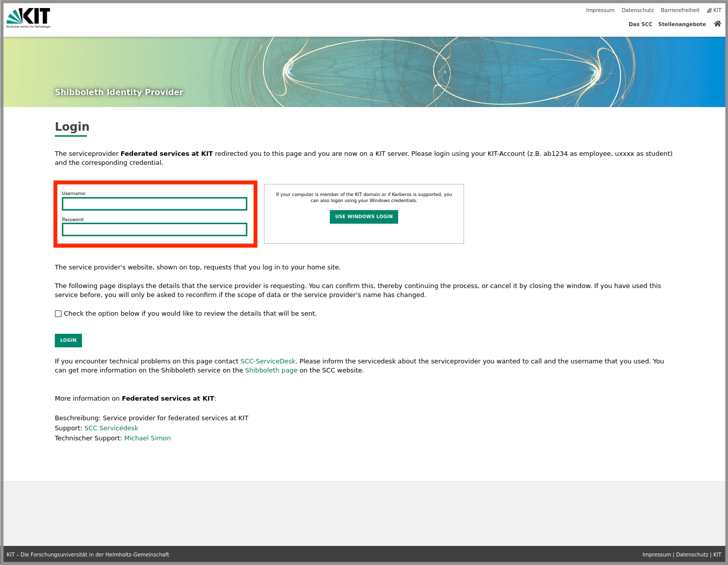Click the footer text 'KIT – Die Forschungsuniversität in der Helmholtz-Gemeinschaft'
Screen dimensions: 728x565
(87, 554)
